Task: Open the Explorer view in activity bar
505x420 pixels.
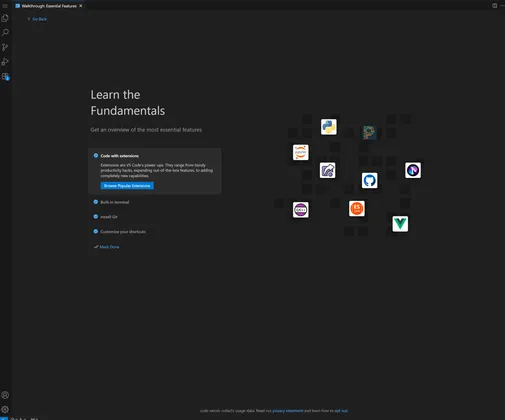Action: coord(5,18)
